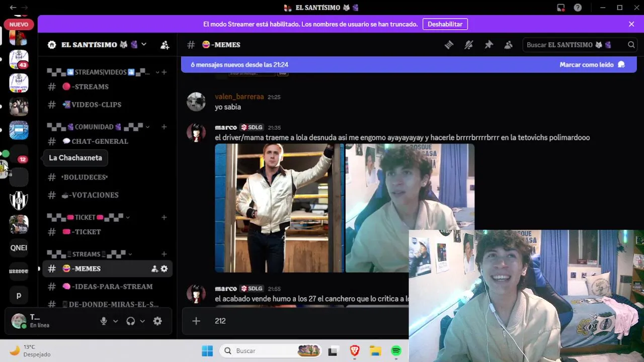644x362 pixels.
Task: Click invite icon on MEMES channel
Action: [x=154, y=269]
